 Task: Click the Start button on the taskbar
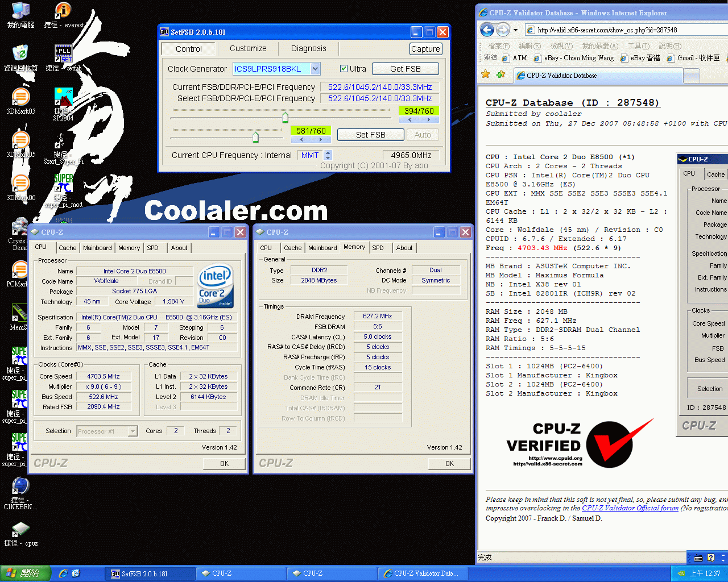click(x=25, y=573)
